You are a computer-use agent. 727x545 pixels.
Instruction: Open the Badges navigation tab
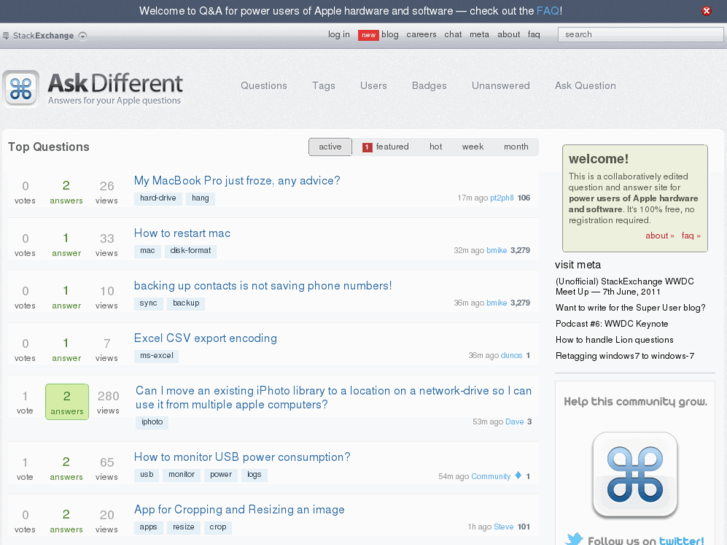(x=429, y=86)
